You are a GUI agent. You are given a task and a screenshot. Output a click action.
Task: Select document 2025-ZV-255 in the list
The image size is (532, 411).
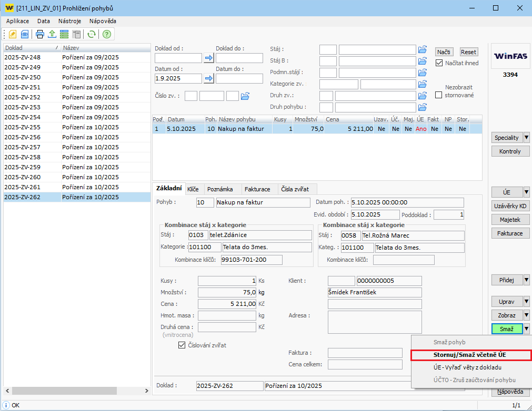[x=22, y=127]
